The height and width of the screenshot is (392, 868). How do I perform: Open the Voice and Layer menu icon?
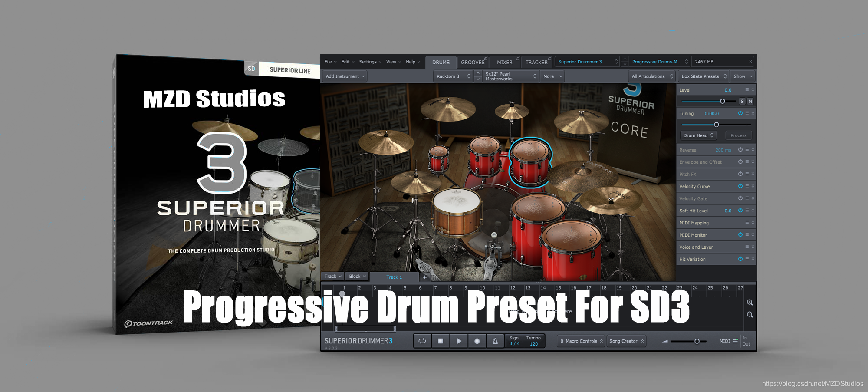click(747, 247)
